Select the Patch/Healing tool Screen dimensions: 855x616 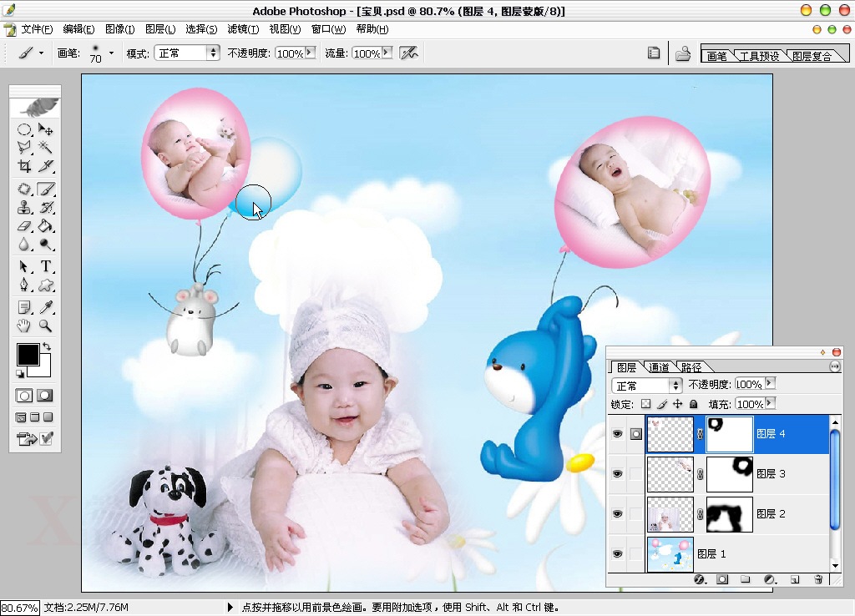click(x=24, y=189)
